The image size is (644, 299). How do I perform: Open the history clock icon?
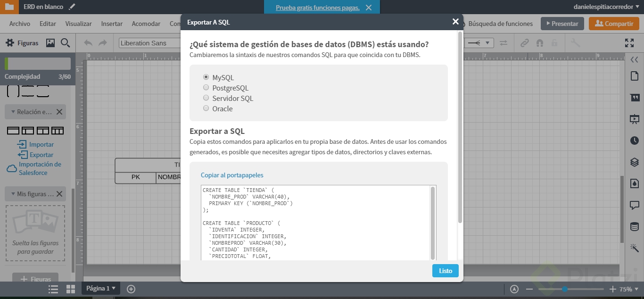[x=635, y=141]
